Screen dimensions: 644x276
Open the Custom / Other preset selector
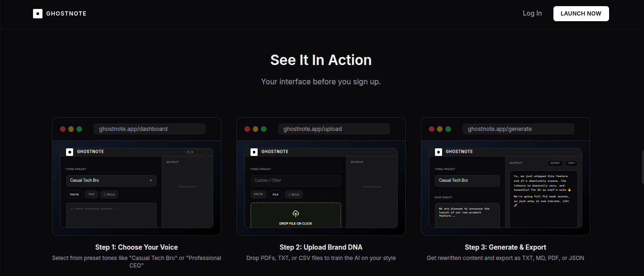tap(295, 180)
